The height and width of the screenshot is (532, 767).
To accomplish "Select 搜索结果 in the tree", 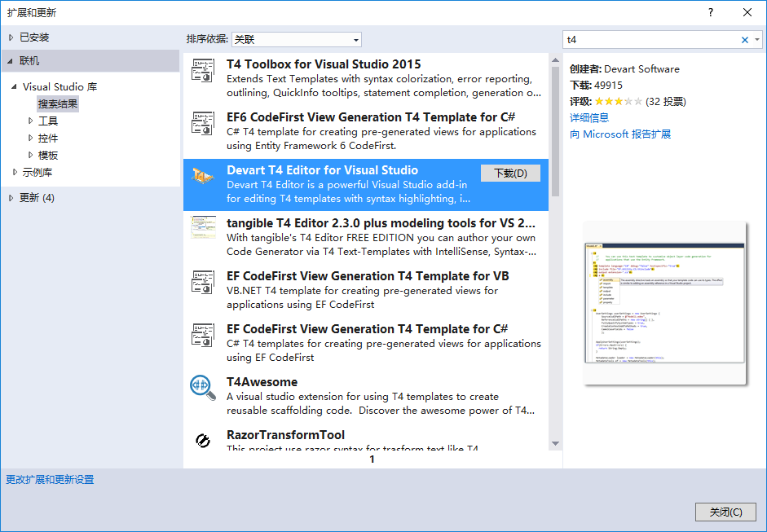I will 58,103.
